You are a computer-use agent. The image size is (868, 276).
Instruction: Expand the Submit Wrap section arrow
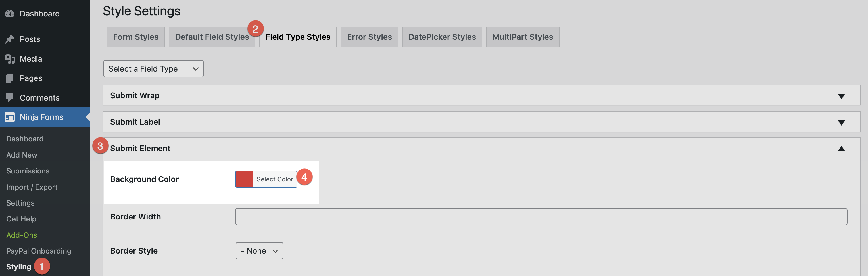click(841, 96)
